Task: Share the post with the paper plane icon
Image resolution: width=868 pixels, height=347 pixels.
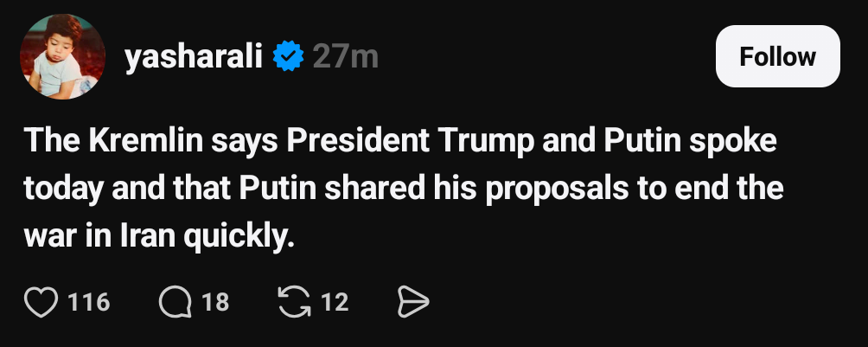Action: tap(412, 301)
